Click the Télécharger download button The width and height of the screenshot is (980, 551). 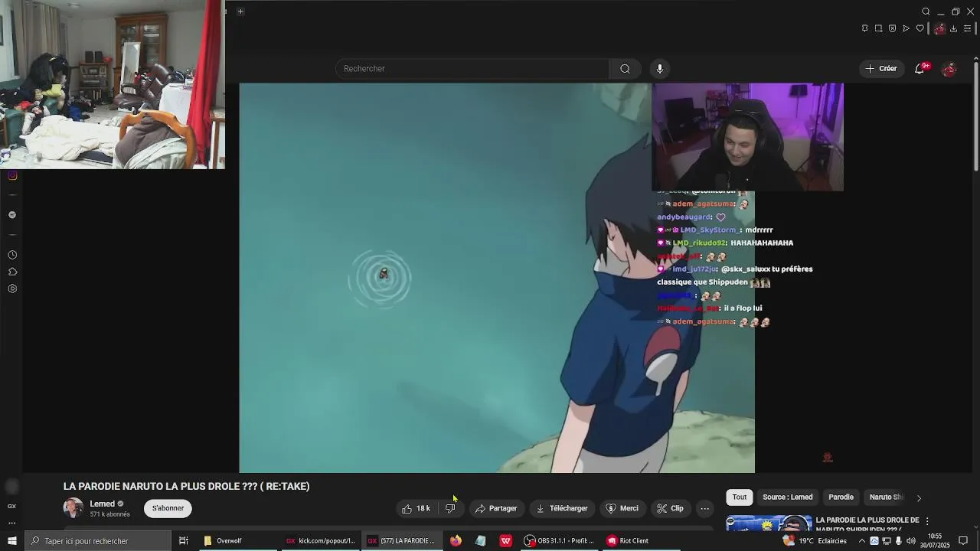point(563,508)
